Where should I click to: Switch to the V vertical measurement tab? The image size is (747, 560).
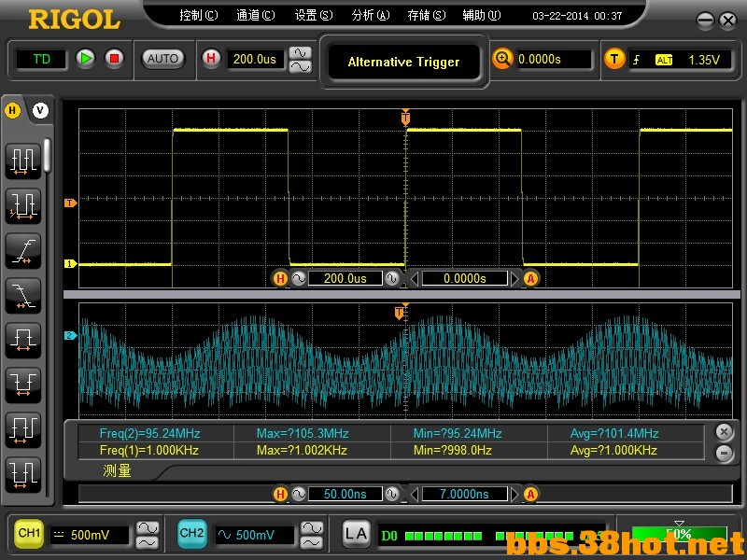point(40,111)
